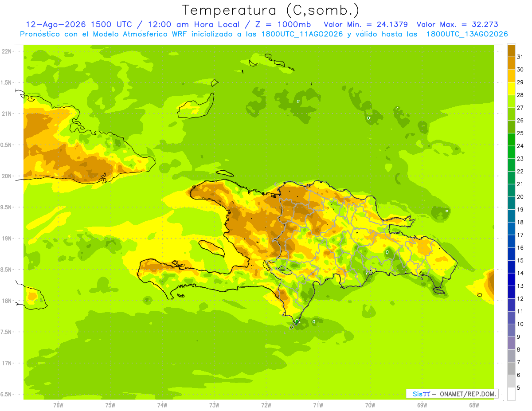Click the 'Z = 1000mb' level text
The image size is (532, 411).
click(x=284, y=24)
